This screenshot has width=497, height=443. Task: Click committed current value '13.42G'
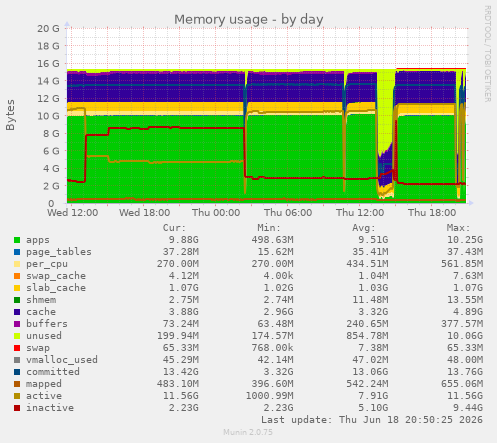pos(181,372)
